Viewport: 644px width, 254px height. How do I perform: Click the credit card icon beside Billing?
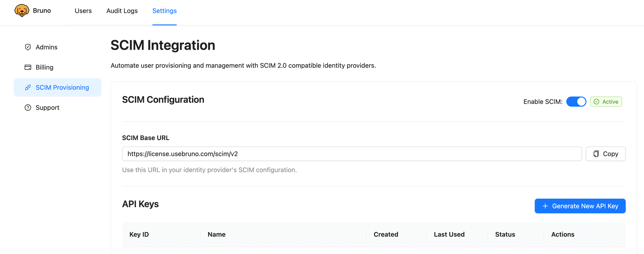(28, 67)
